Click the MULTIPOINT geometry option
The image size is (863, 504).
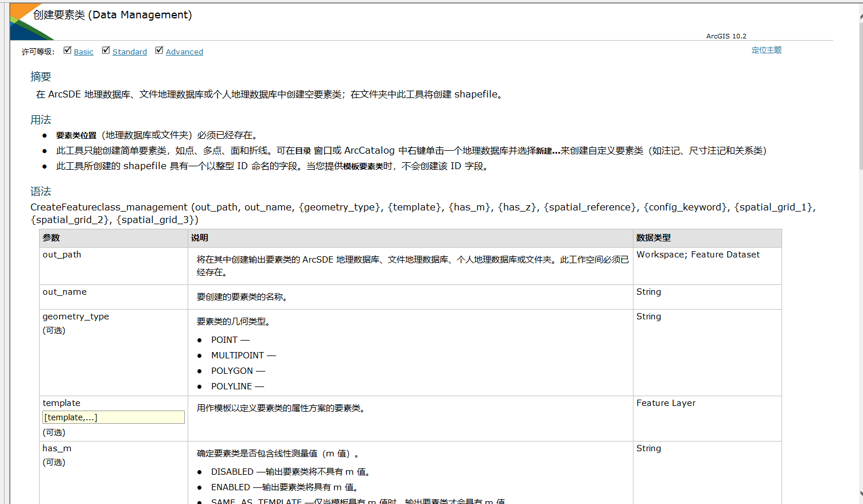(243, 355)
